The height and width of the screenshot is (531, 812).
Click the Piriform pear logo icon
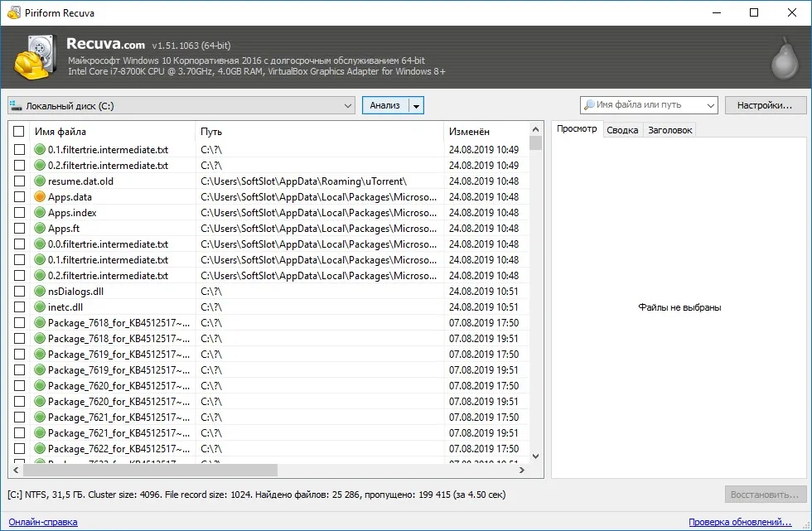pos(785,59)
